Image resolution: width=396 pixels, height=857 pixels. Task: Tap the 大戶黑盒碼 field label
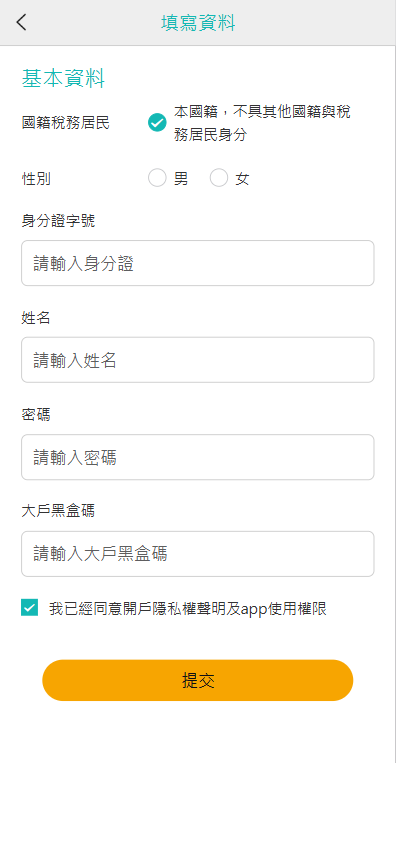[x=58, y=512]
